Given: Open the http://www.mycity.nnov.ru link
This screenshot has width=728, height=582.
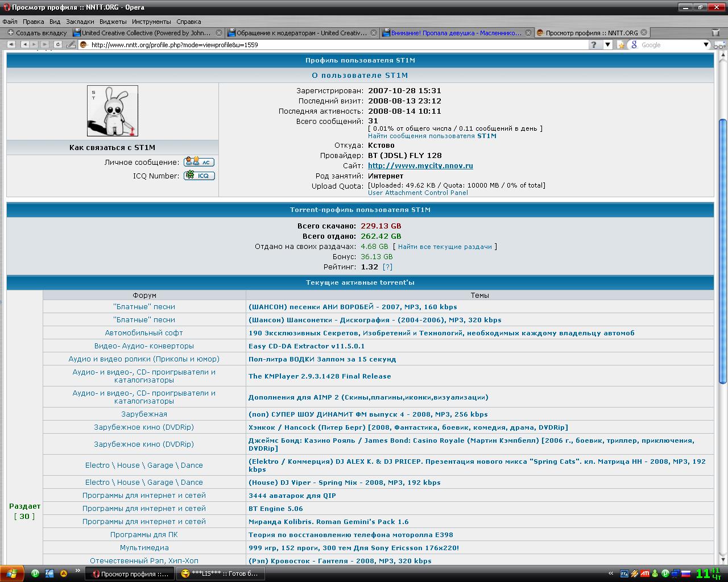Looking at the screenshot, I should coord(420,165).
